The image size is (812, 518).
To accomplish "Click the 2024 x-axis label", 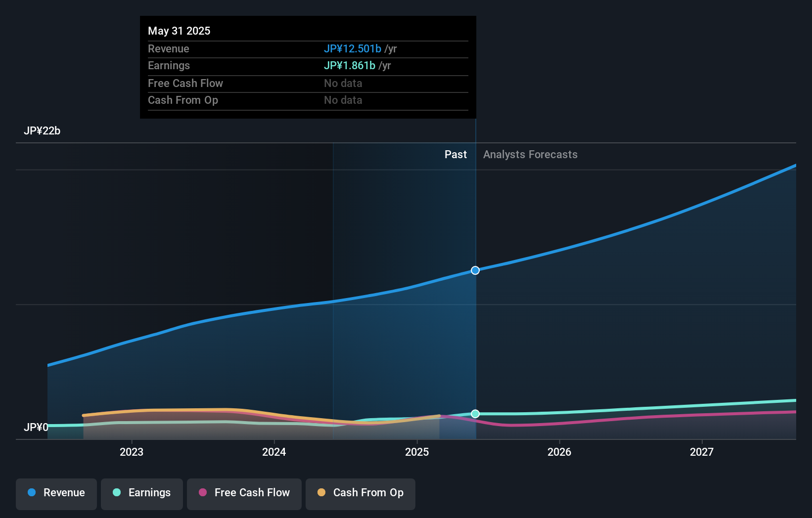I will tap(274, 452).
